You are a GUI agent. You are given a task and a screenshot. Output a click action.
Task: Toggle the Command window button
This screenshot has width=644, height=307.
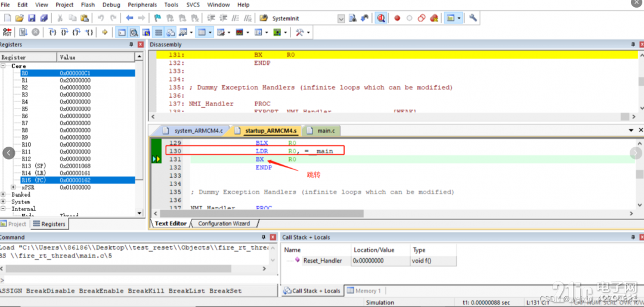122,32
